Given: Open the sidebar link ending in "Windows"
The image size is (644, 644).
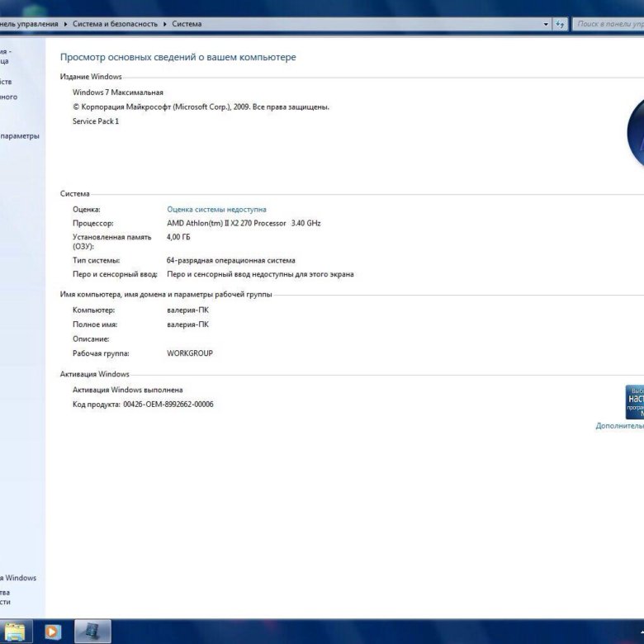Looking at the screenshot, I should 20,578.
